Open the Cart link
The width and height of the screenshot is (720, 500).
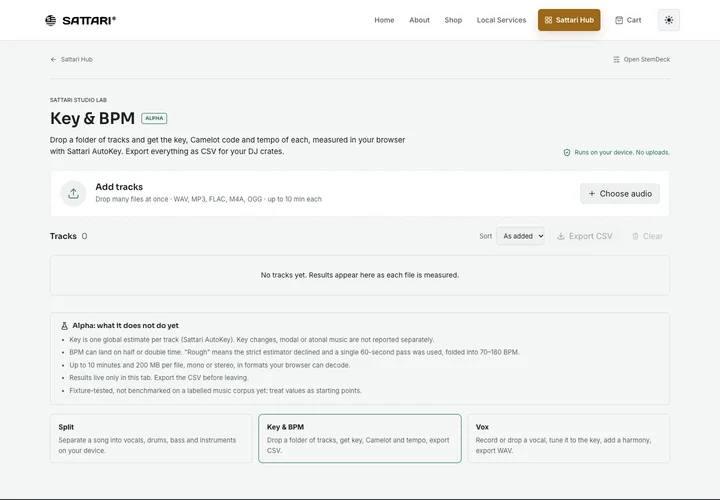(628, 20)
